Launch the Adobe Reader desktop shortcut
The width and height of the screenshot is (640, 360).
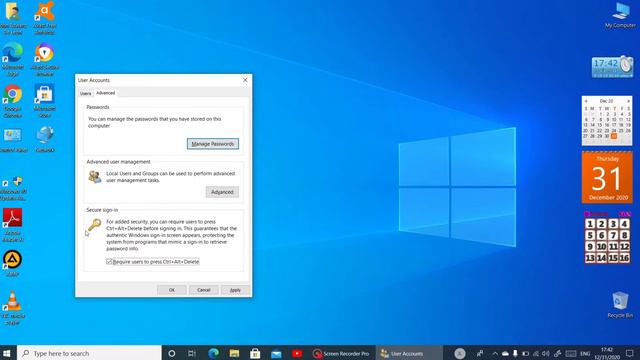point(13,225)
